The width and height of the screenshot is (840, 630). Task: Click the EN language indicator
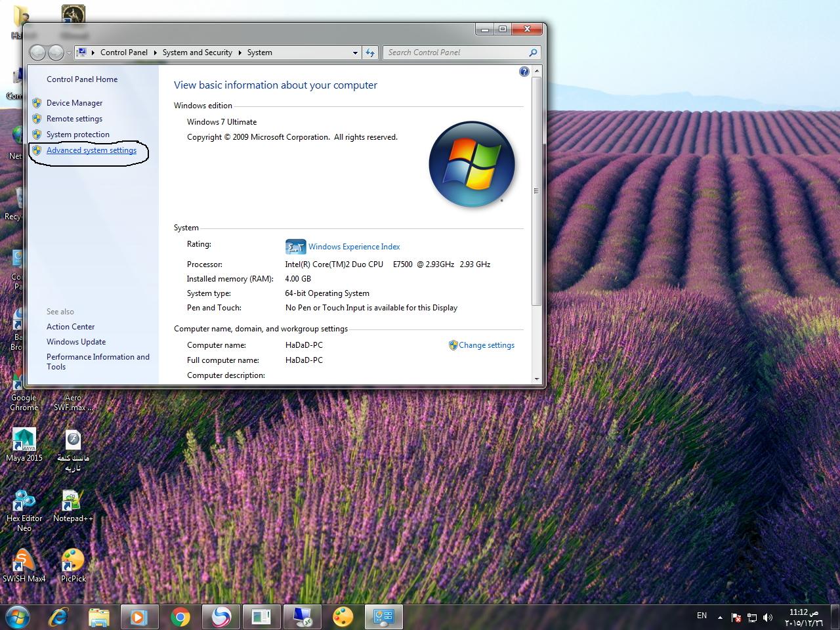[702, 616]
